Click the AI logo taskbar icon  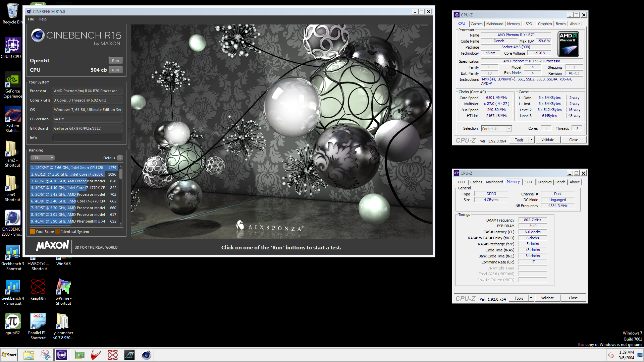point(129,355)
